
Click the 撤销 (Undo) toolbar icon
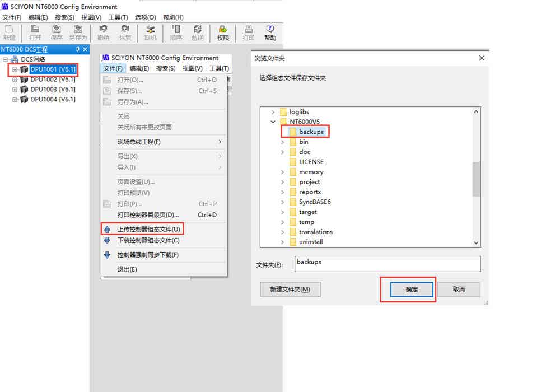click(104, 33)
